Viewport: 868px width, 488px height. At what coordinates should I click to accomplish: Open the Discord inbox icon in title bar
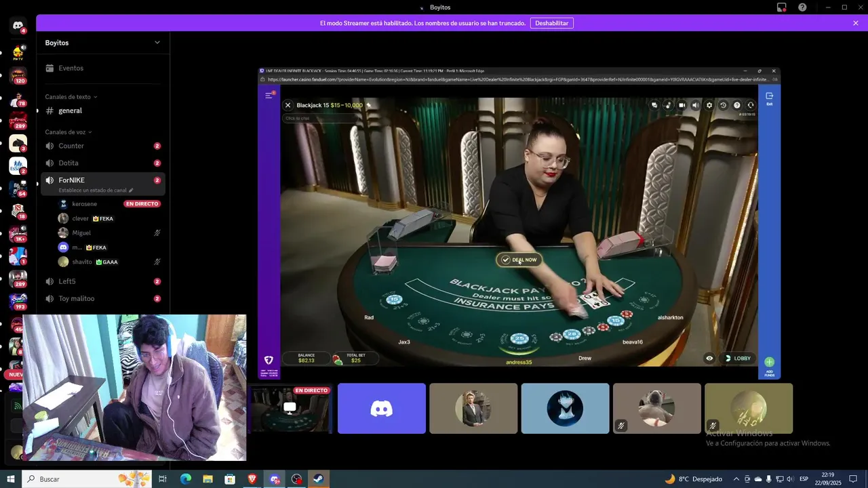(x=782, y=7)
